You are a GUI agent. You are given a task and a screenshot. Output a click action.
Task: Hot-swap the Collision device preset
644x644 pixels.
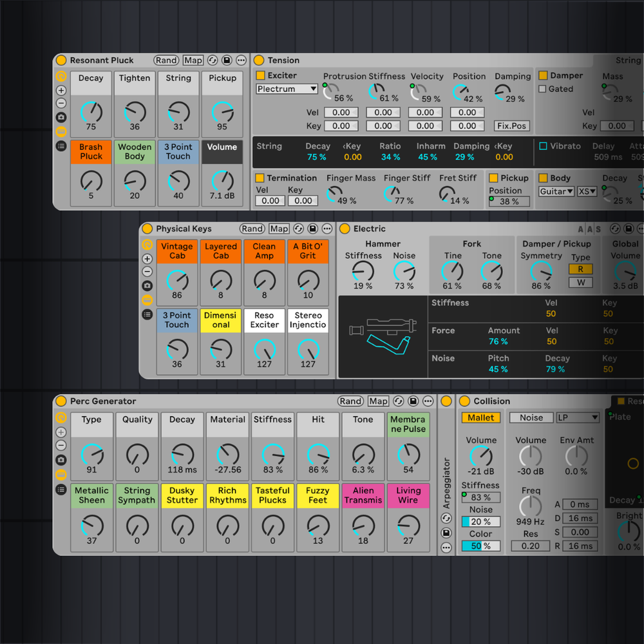pyautogui.click(x=446, y=517)
